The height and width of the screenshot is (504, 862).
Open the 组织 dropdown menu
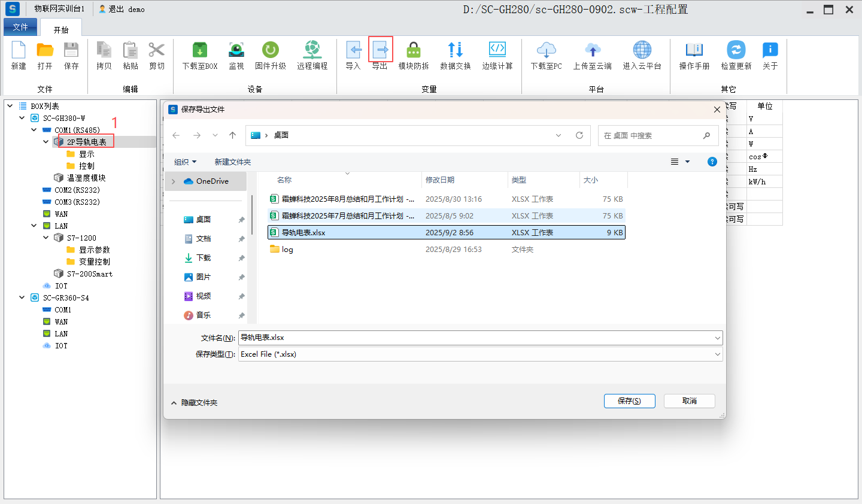185,162
